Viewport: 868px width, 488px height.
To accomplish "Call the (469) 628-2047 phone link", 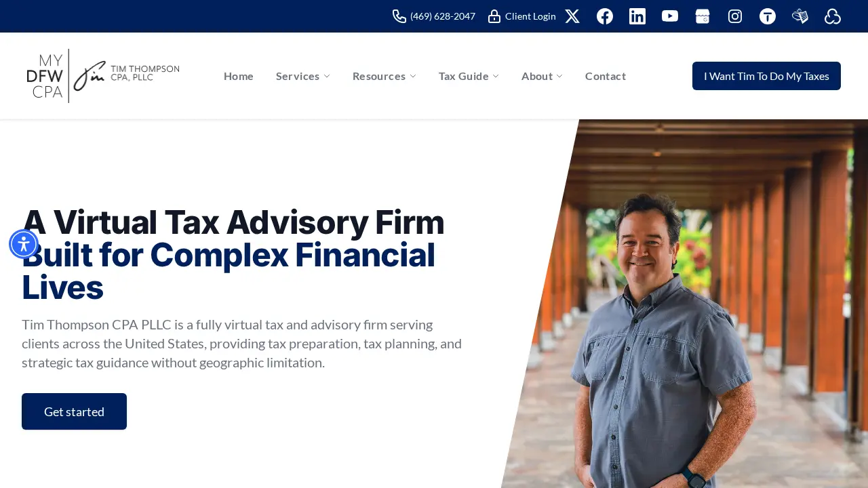I will coord(443,16).
